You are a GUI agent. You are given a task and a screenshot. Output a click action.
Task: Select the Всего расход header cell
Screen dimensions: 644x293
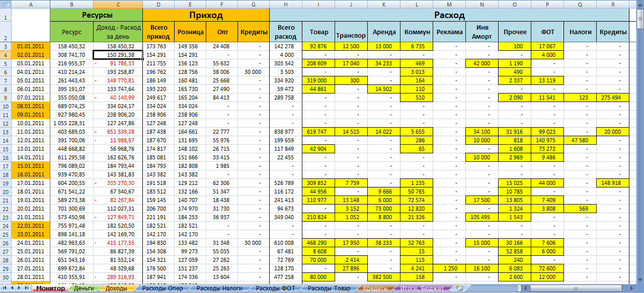[286, 32]
